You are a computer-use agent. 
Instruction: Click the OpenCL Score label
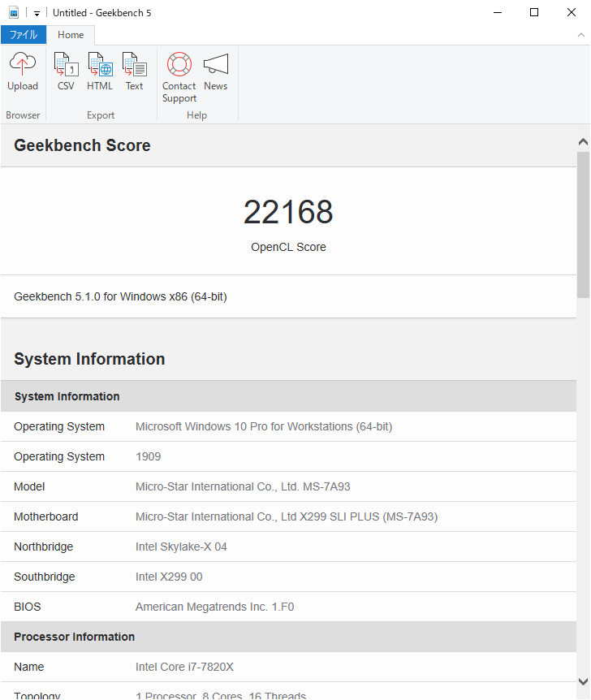pos(288,247)
